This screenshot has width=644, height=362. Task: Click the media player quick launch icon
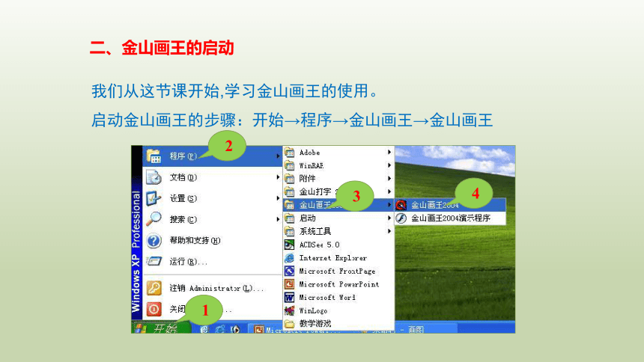click(235, 329)
